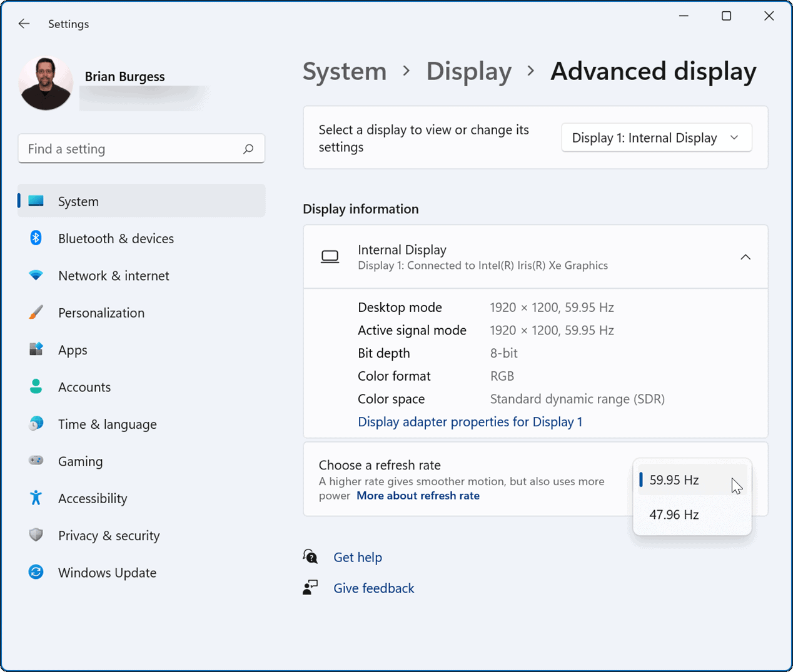This screenshot has width=793, height=672.
Task: Click Brian Burgess profile picture
Action: point(46,83)
